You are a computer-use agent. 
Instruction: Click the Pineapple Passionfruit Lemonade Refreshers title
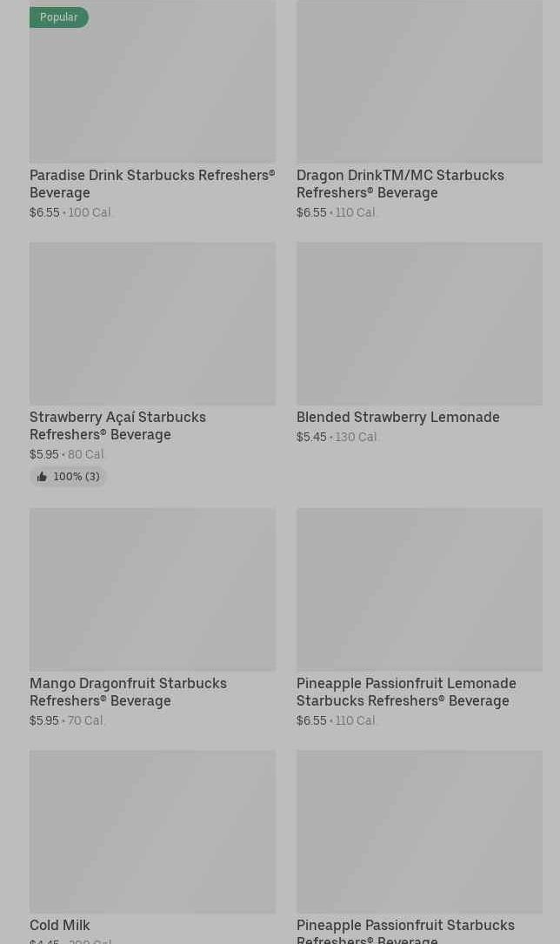(407, 692)
